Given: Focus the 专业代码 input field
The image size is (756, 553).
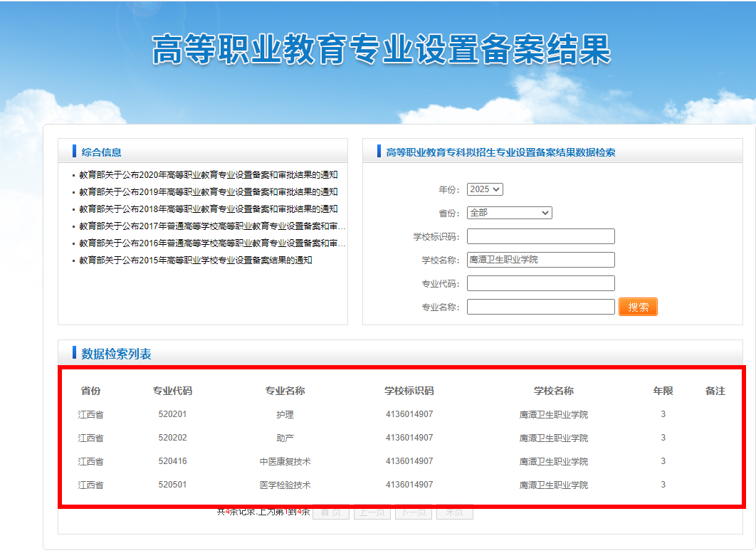Looking at the screenshot, I should coord(540,283).
